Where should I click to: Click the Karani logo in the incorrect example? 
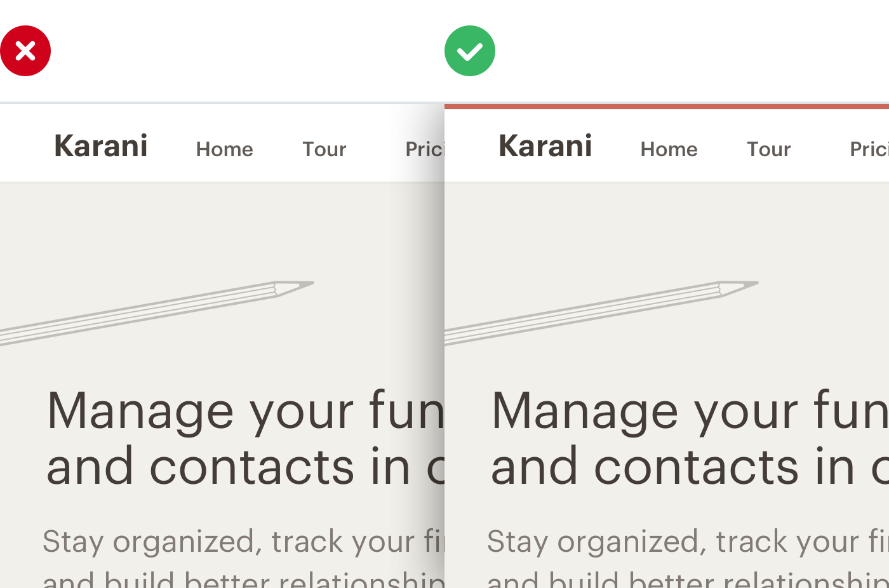click(101, 146)
